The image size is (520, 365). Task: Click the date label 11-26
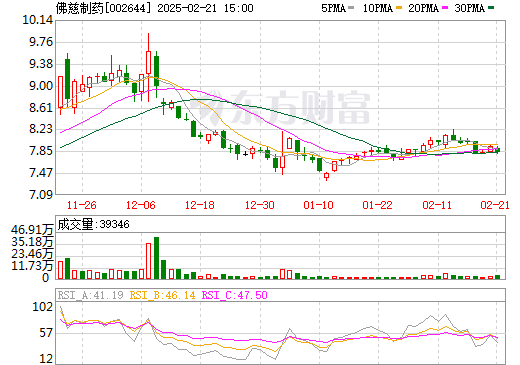coord(82,205)
